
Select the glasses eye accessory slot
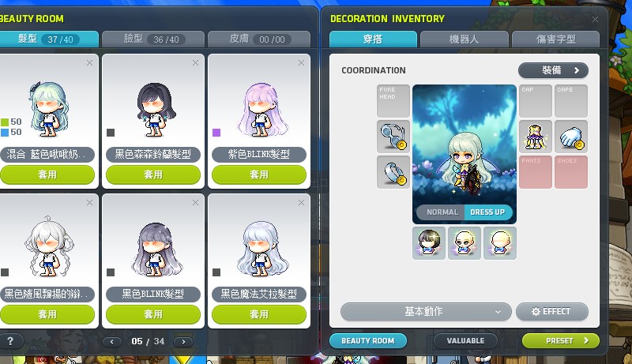pyautogui.click(x=393, y=137)
